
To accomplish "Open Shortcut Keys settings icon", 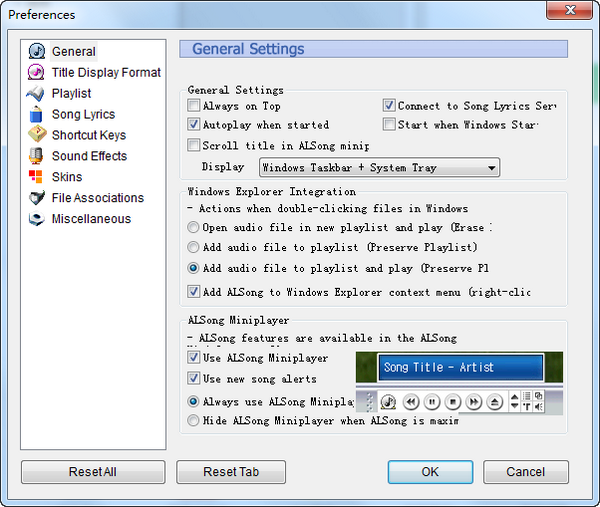I will coord(36,135).
